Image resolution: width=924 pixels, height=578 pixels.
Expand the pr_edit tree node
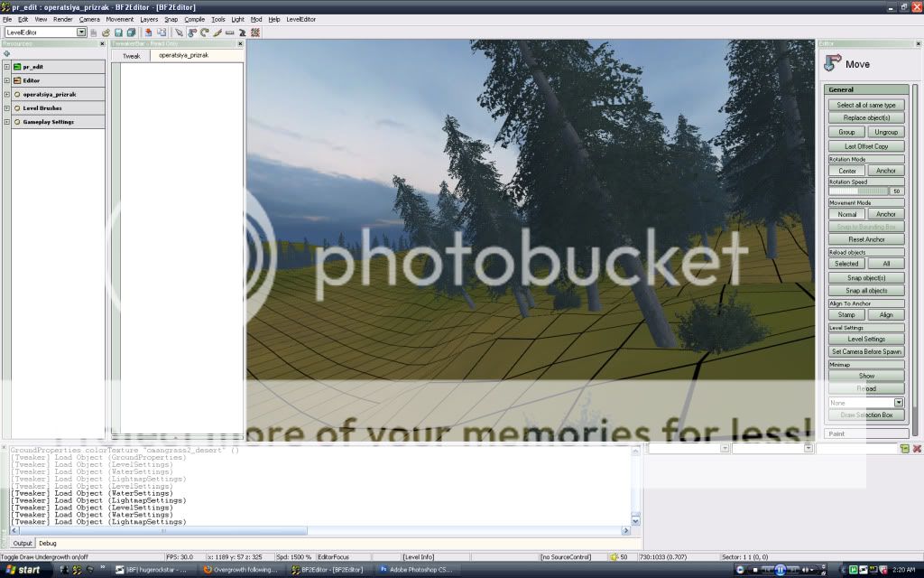pos(7,67)
